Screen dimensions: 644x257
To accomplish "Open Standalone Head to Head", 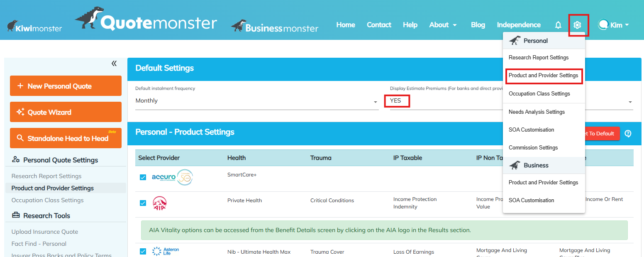I will (66, 138).
